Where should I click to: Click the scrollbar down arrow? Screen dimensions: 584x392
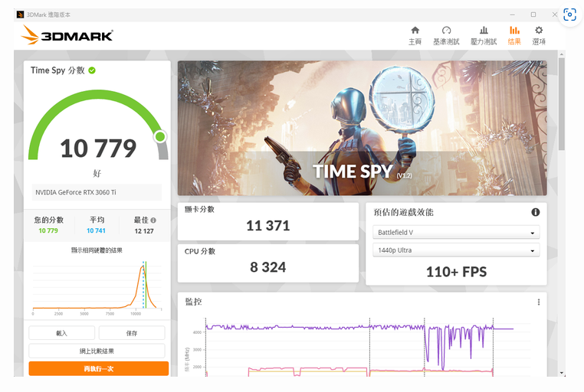(561, 373)
